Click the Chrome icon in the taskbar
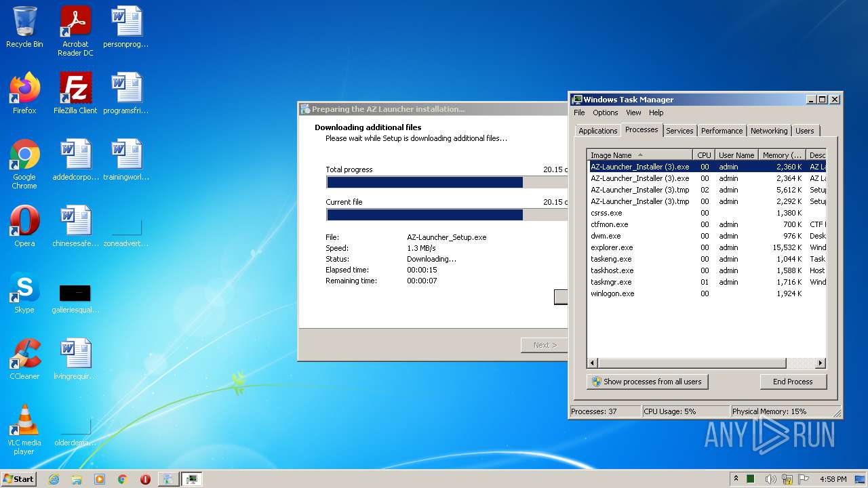Viewport: 868px width, 488px height. click(x=123, y=479)
